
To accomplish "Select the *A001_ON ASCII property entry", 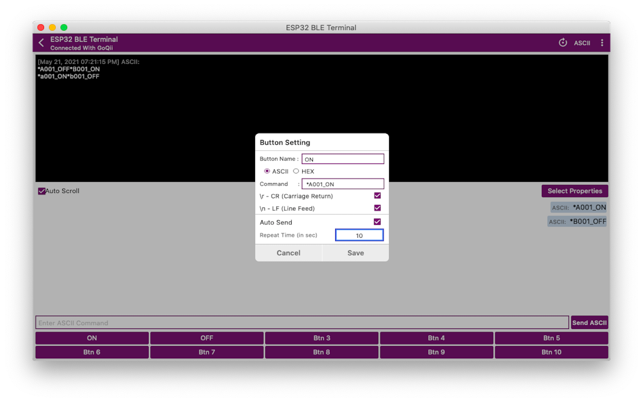I will point(579,208).
